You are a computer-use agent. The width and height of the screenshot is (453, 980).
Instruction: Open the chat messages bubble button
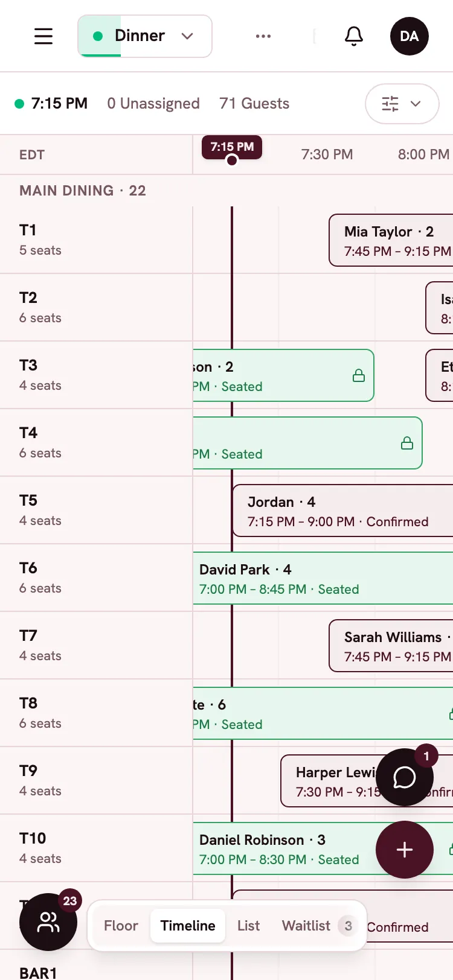[x=405, y=777]
